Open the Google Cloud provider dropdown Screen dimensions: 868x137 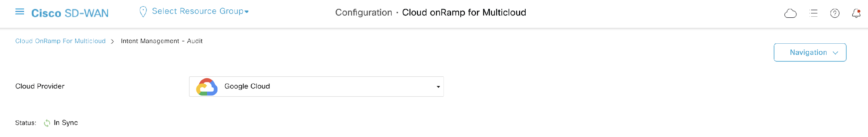[316, 86]
